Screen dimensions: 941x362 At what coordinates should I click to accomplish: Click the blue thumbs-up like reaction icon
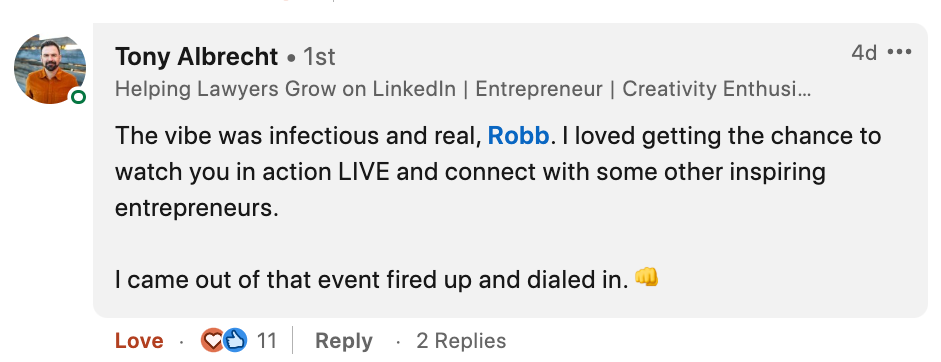point(236,340)
